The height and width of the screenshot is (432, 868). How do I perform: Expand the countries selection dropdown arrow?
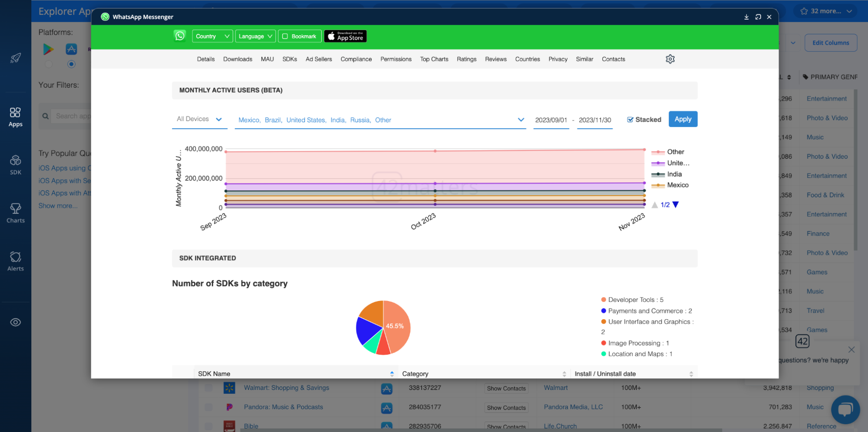click(x=521, y=120)
